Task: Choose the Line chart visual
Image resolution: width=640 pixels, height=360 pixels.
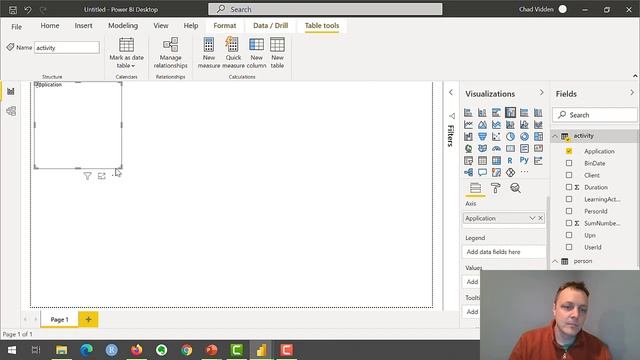Action: (468, 124)
